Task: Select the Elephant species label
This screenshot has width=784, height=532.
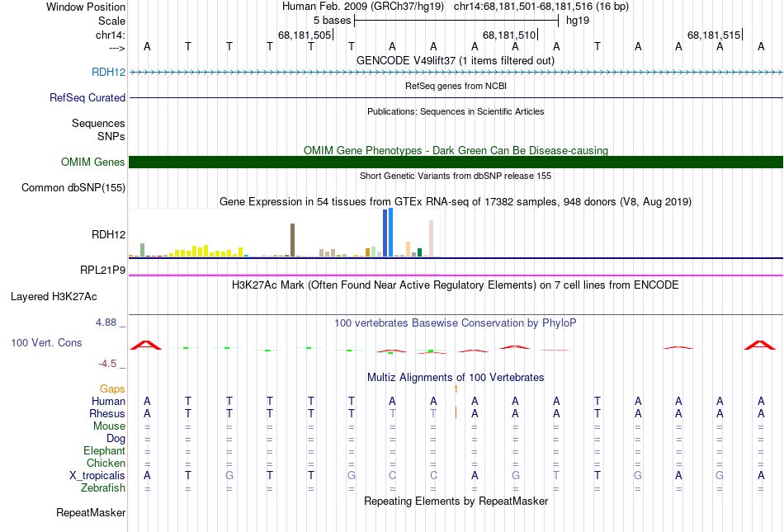Action: (105, 451)
